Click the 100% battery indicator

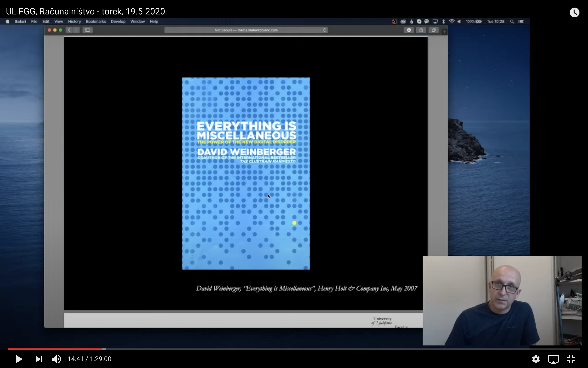pos(474,21)
